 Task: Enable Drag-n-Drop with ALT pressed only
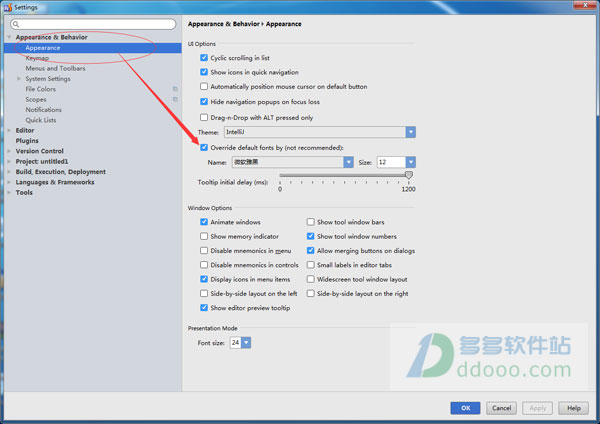pos(204,117)
